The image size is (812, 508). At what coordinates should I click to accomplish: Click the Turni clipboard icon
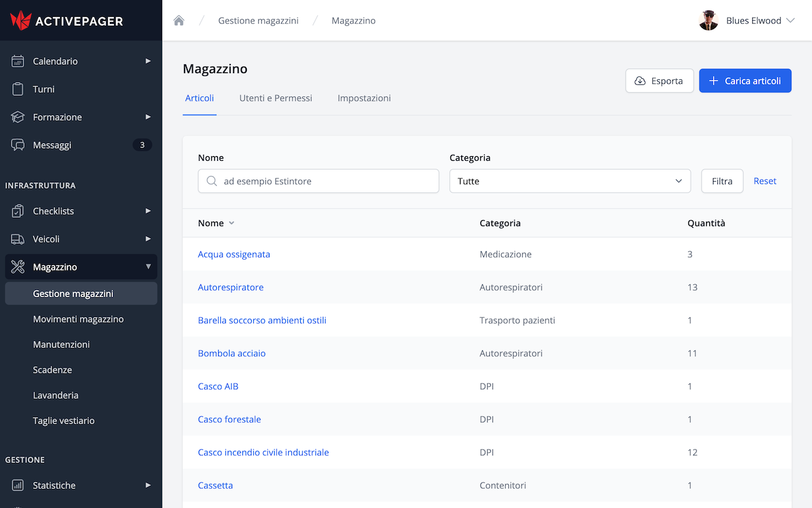click(x=18, y=89)
